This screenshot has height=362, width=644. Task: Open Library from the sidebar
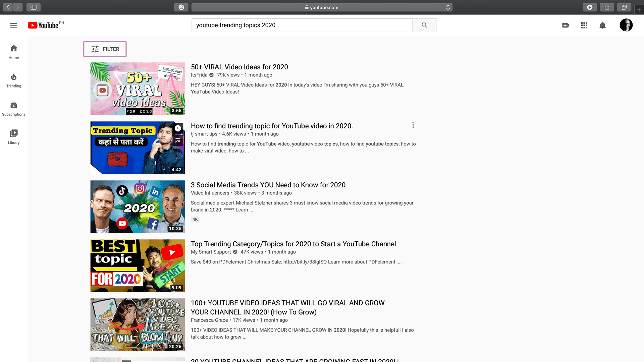(14, 137)
